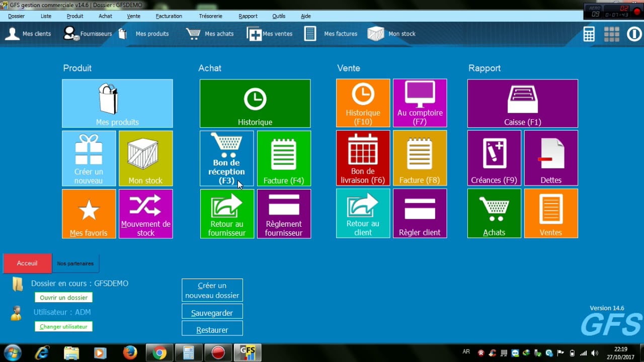Open the Bon de livraison (F6) tile
644x362 pixels.
[x=363, y=158]
